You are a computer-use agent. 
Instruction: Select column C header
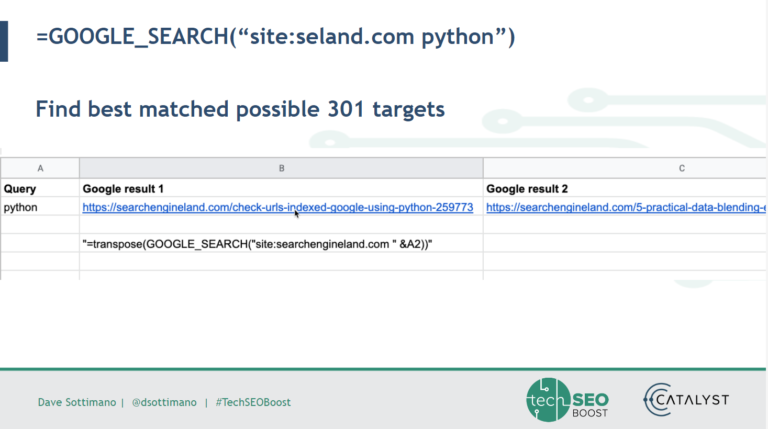[x=625, y=168]
